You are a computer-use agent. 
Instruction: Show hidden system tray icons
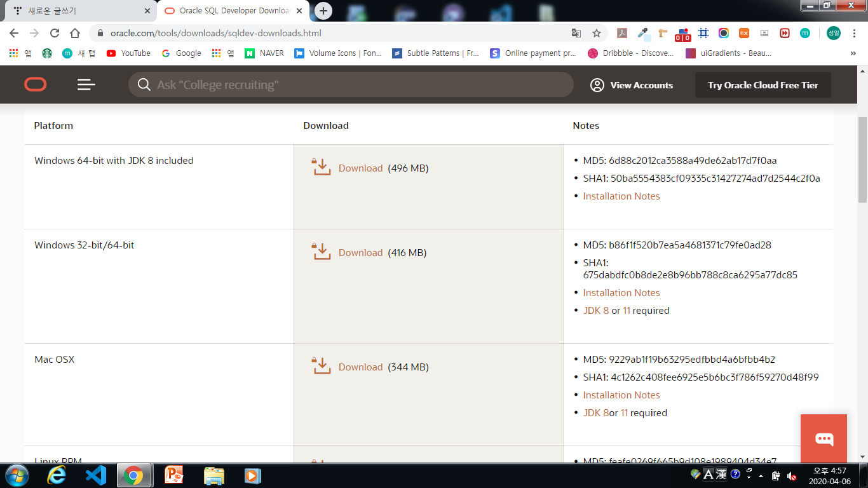[761, 475]
